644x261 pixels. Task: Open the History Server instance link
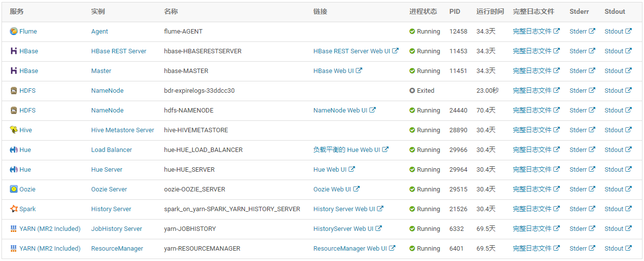coord(111,209)
